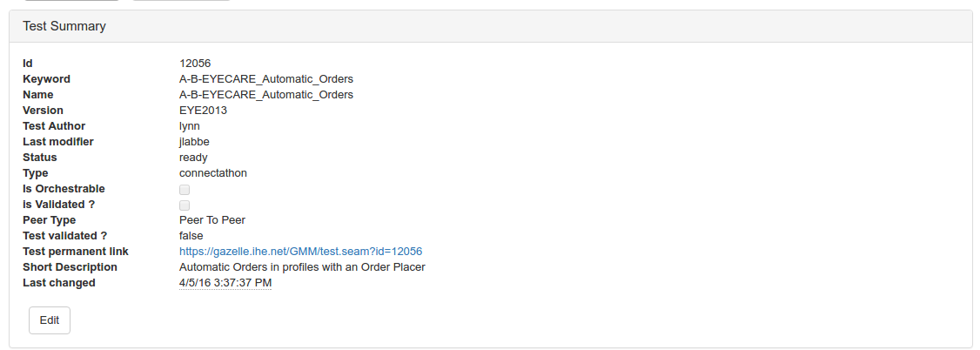Click the value beside the Name label

pos(265,95)
